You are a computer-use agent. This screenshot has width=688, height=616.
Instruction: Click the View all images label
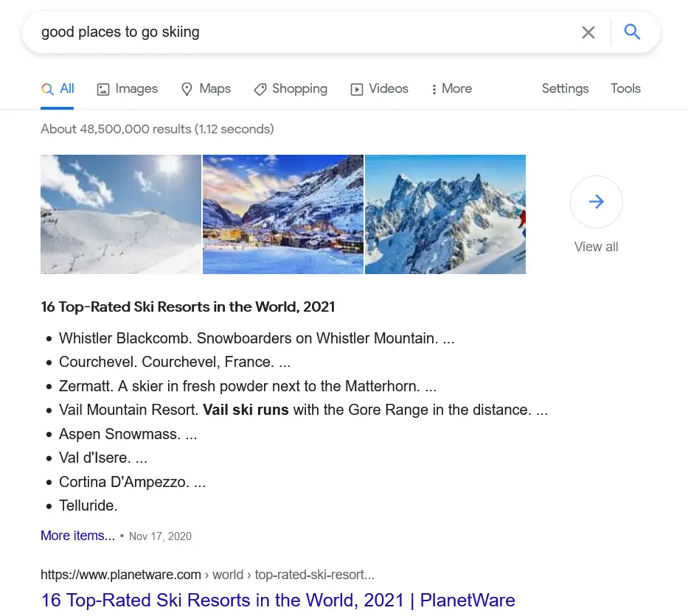596,247
